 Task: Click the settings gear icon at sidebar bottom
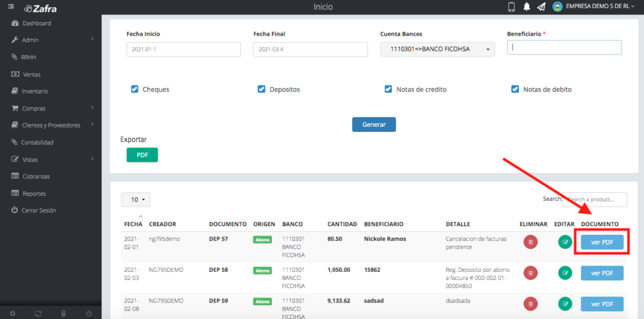pyautogui.click(x=13, y=314)
